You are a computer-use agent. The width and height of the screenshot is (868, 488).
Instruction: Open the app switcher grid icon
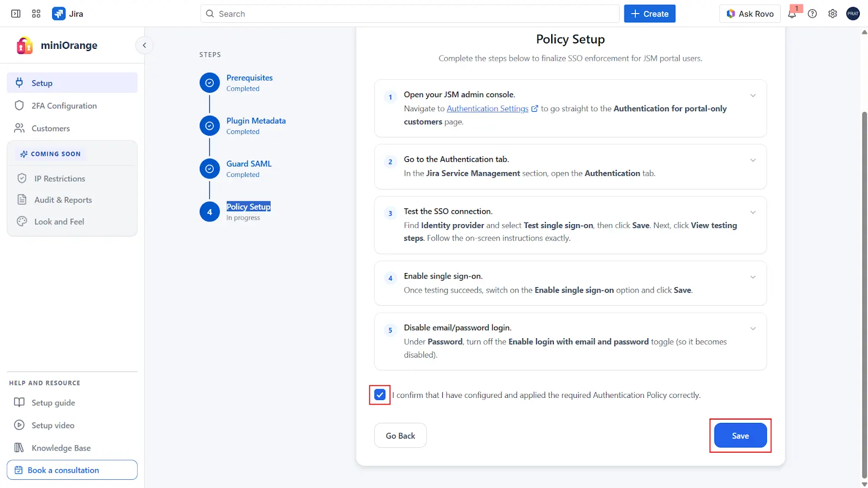coord(36,14)
